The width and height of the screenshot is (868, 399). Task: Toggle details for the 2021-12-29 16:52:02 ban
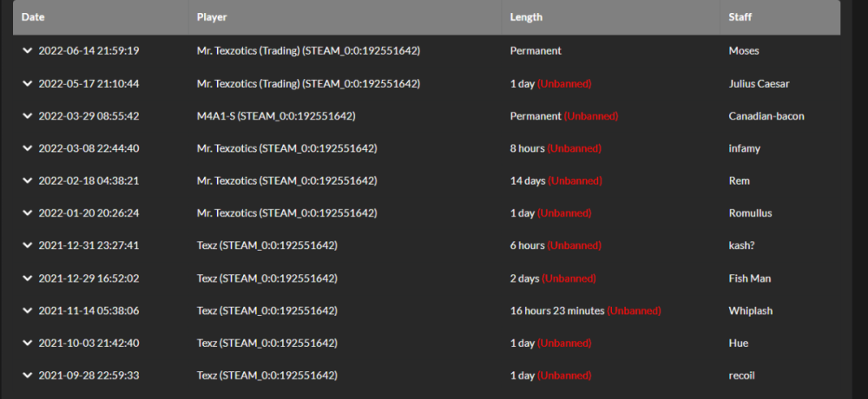(28, 278)
